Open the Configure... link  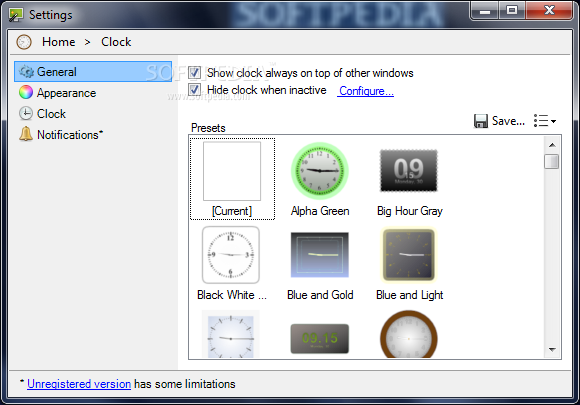pos(366,91)
